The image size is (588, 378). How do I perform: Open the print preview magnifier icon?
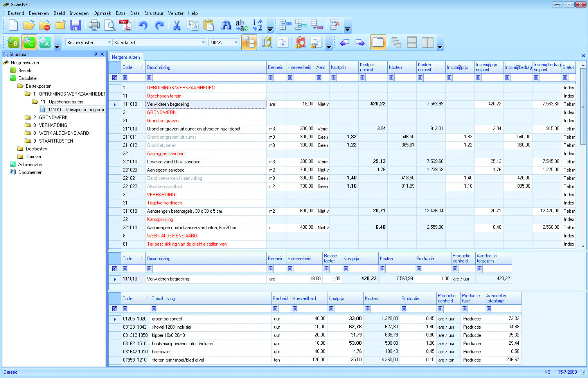click(x=111, y=25)
